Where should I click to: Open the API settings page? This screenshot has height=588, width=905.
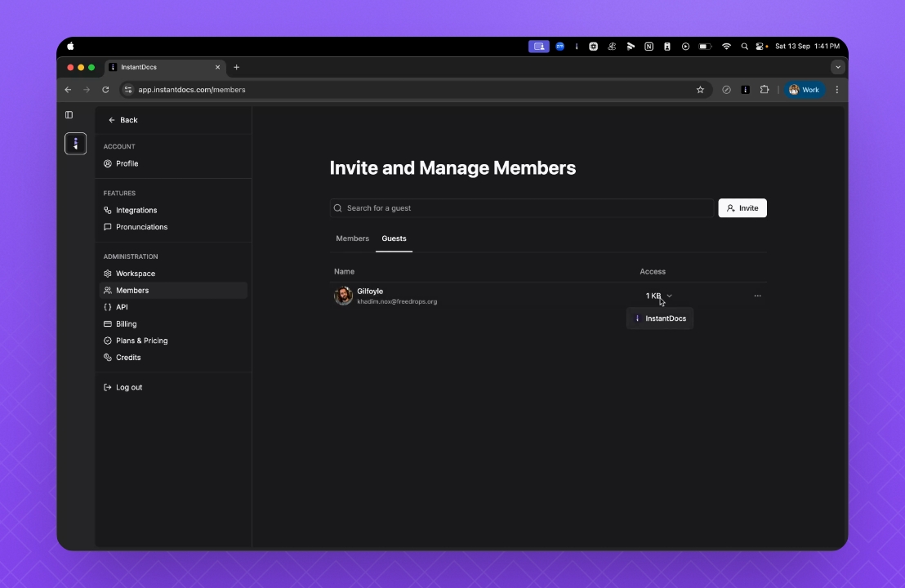[122, 307]
